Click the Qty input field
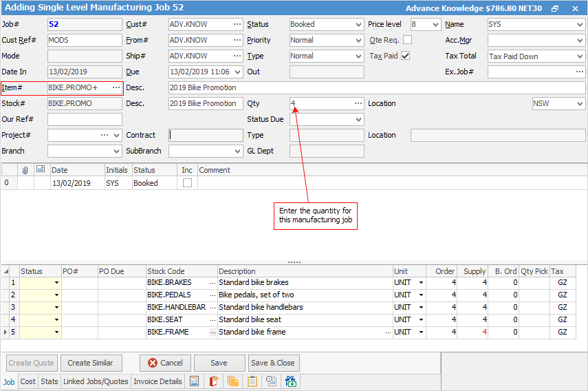The height and width of the screenshot is (391, 588). click(x=320, y=103)
